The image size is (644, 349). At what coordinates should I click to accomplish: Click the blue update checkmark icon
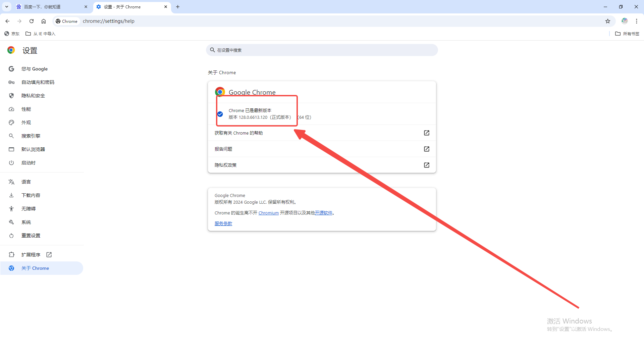coord(220,114)
